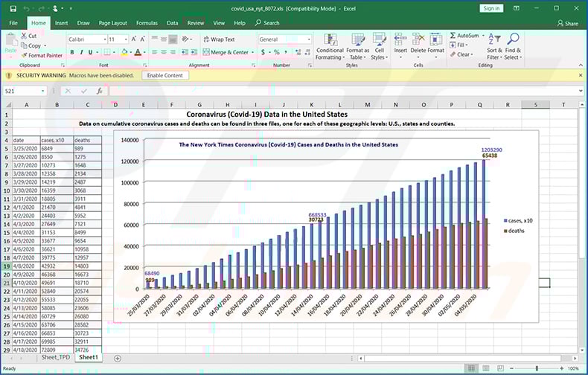This screenshot has height=375, width=588.
Task: Switch to Page Layout view in status bar
Action: [485, 368]
